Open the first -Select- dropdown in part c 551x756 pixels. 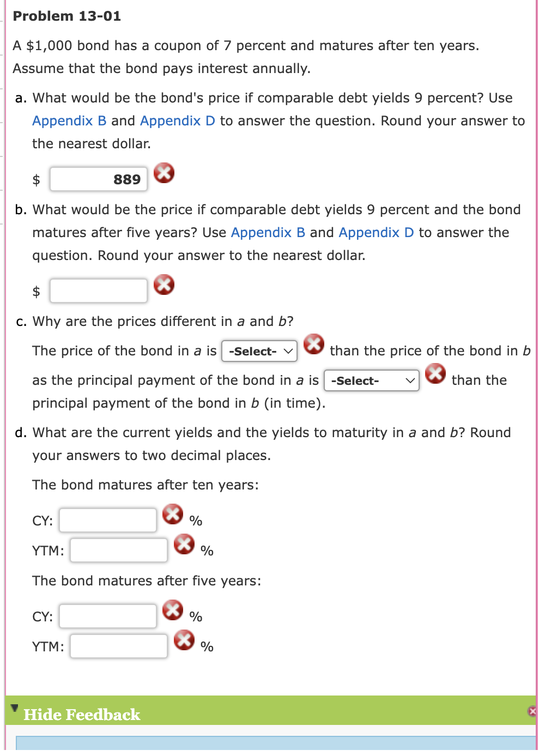pyautogui.click(x=259, y=351)
